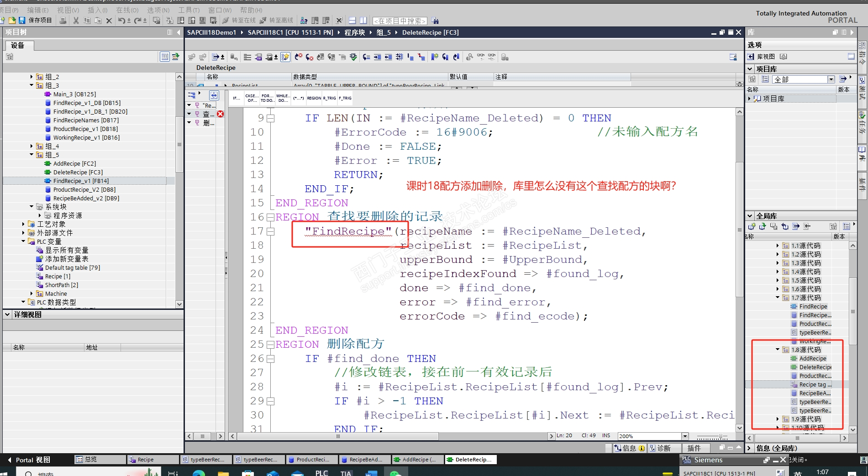Click 程序块 in the breadcrumb path
The height and width of the screenshot is (476, 868).
(x=355, y=32)
